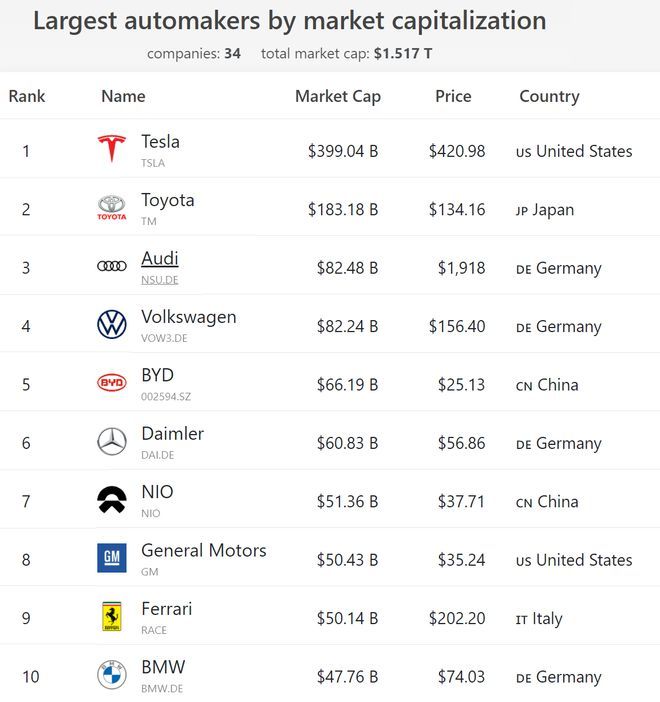Click the black NIO logo
660x702 pixels.
pyautogui.click(x=111, y=499)
